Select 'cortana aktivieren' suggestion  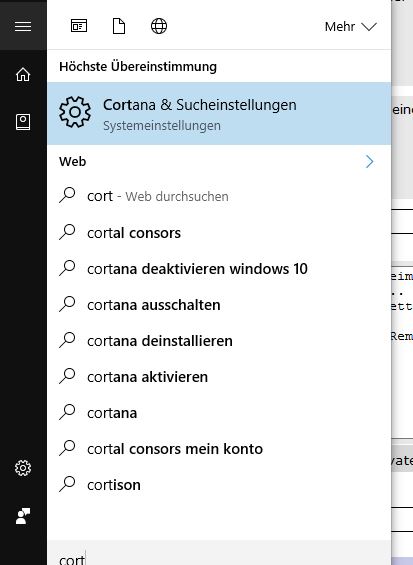point(219,377)
